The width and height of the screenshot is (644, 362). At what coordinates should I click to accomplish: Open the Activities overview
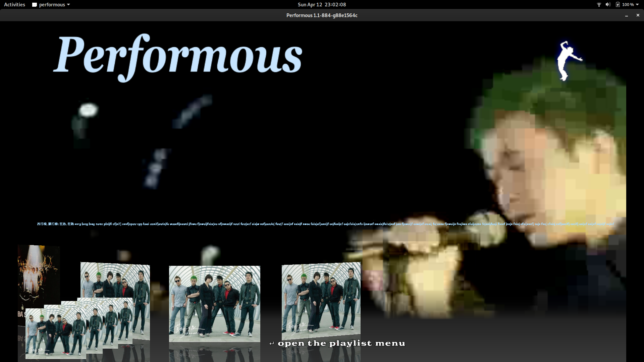click(14, 4)
